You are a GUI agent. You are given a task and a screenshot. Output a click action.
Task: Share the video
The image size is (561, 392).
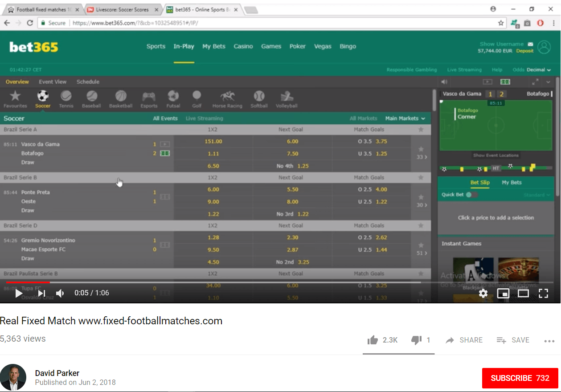click(x=464, y=340)
